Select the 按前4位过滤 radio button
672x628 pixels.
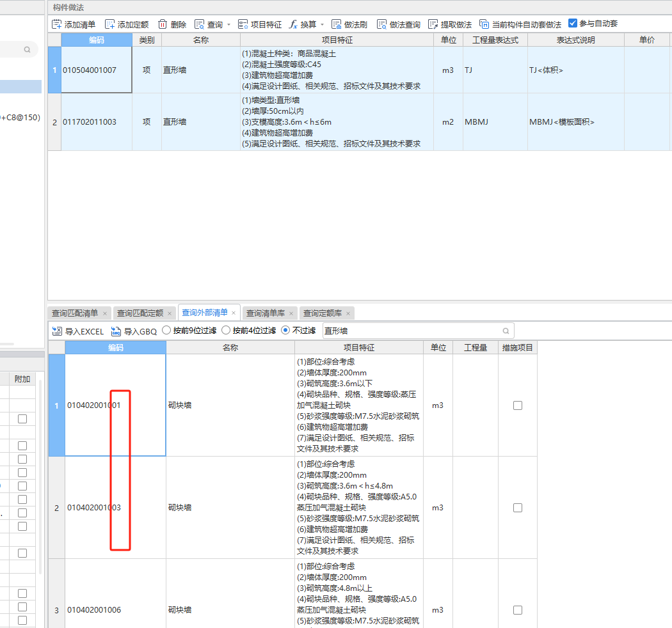(226, 330)
